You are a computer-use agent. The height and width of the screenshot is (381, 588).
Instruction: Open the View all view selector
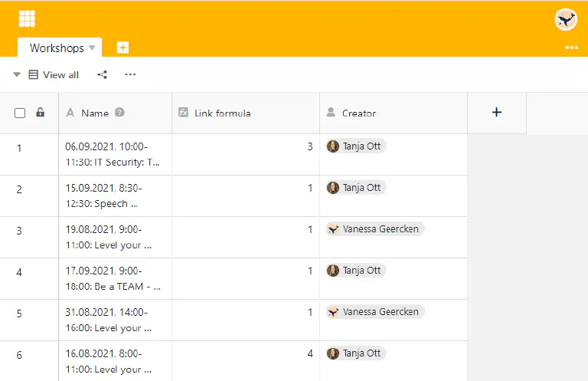click(x=54, y=75)
